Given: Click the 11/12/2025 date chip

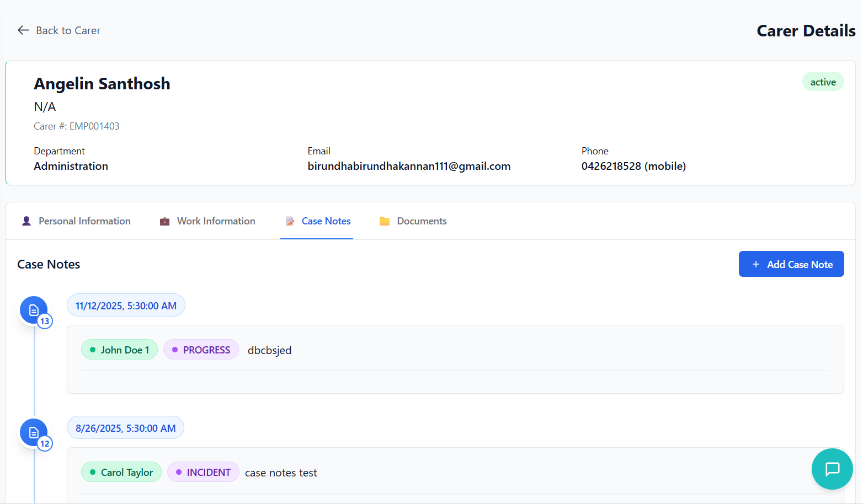Looking at the screenshot, I should (x=126, y=305).
